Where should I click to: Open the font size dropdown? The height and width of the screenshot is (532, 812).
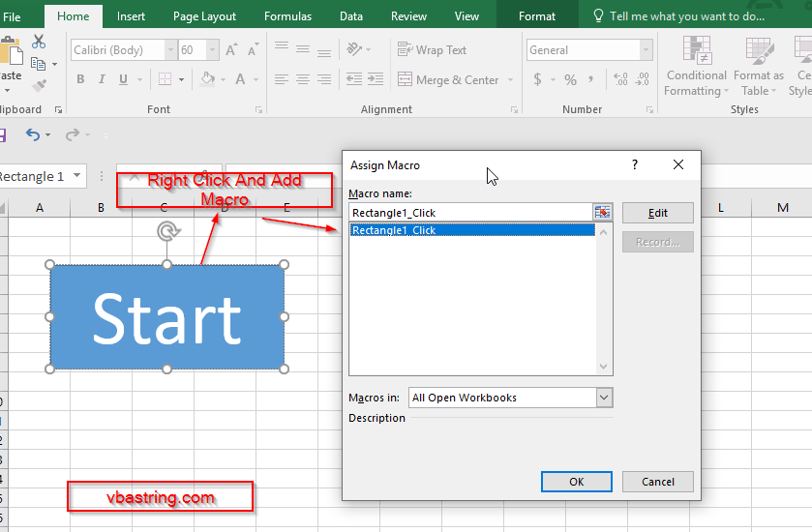pos(212,50)
